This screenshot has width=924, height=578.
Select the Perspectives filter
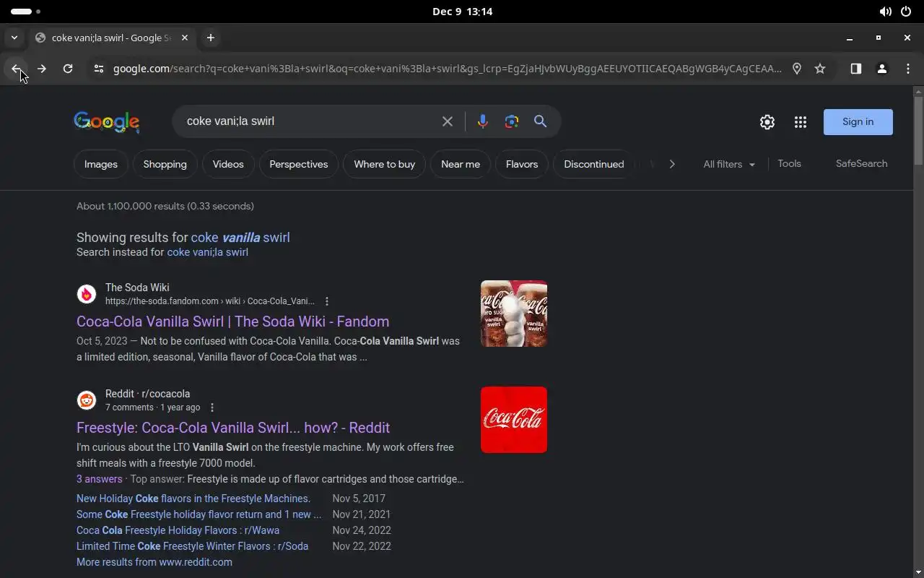[299, 164]
